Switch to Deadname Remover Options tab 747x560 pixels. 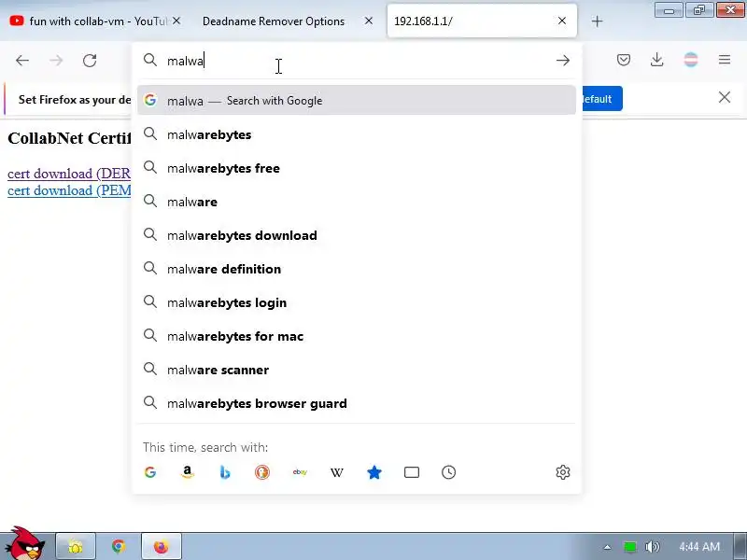coord(274,21)
